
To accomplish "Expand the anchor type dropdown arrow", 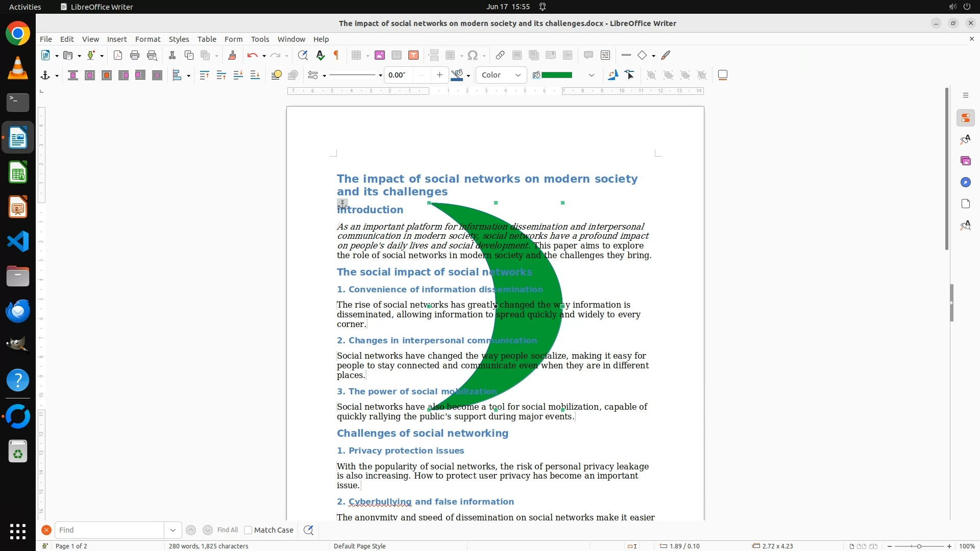I will tap(57, 76).
